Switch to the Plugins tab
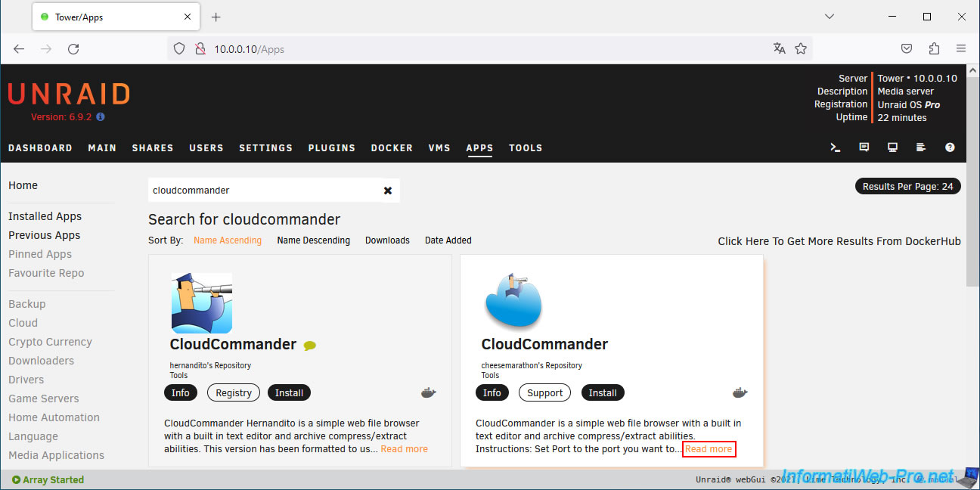The height and width of the screenshot is (490, 980). [331, 148]
